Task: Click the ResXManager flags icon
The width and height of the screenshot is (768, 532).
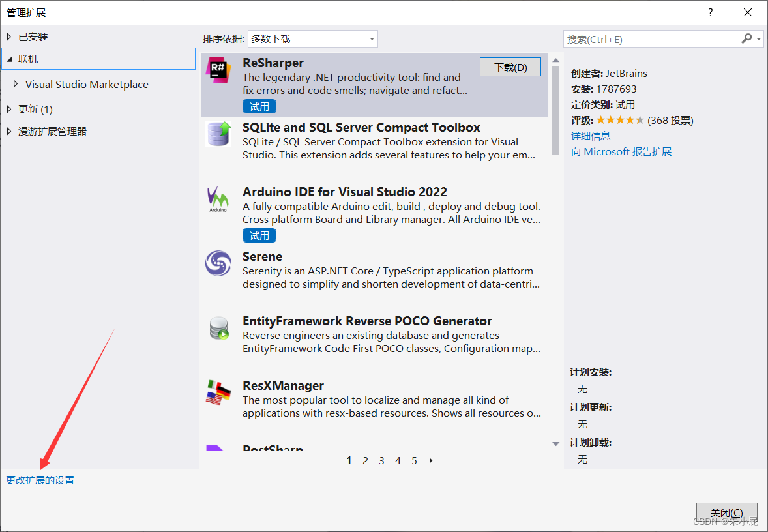Action: point(218,392)
